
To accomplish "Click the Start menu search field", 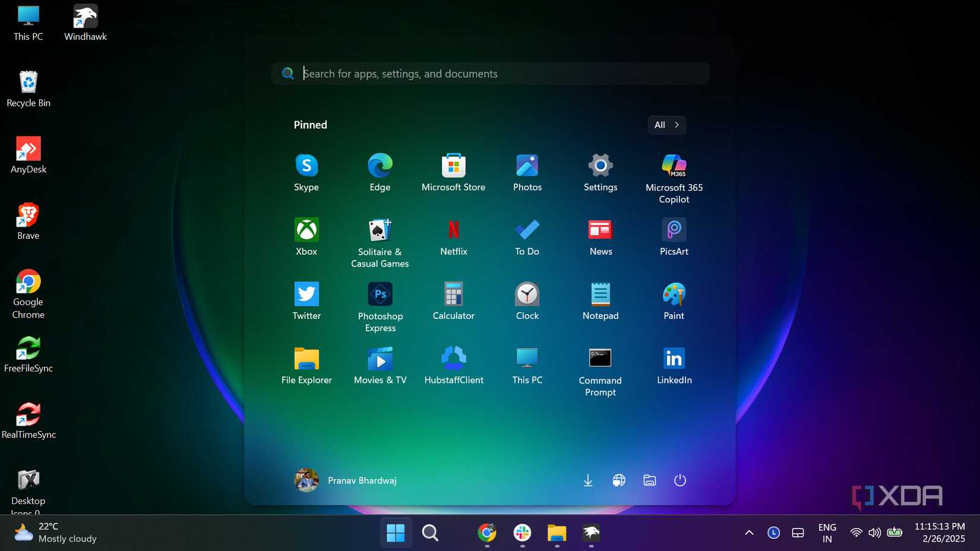I will (490, 73).
